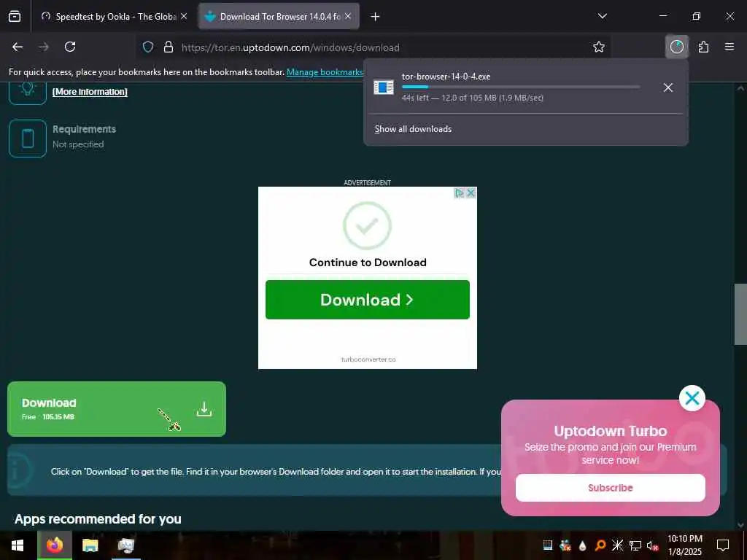Open the Windows Start menu
The height and width of the screenshot is (560, 747).
click(x=18, y=545)
